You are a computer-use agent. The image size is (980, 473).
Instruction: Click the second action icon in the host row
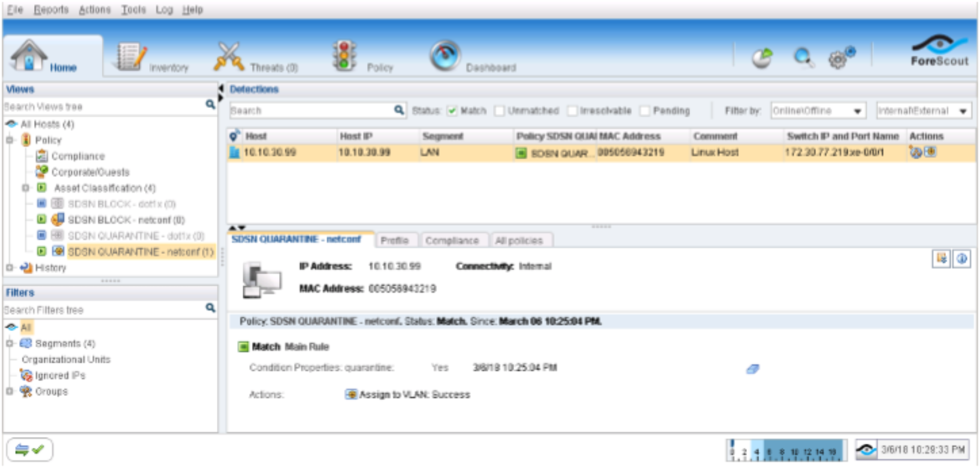(930, 152)
